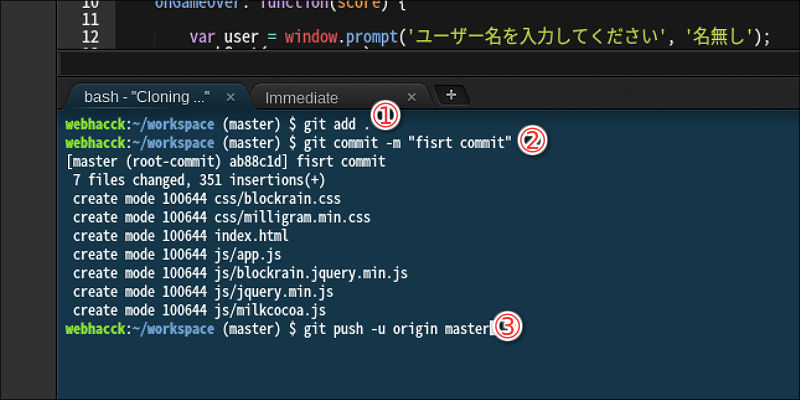Click the circled number 2 marker
The height and width of the screenshot is (400, 800).
coord(532,142)
